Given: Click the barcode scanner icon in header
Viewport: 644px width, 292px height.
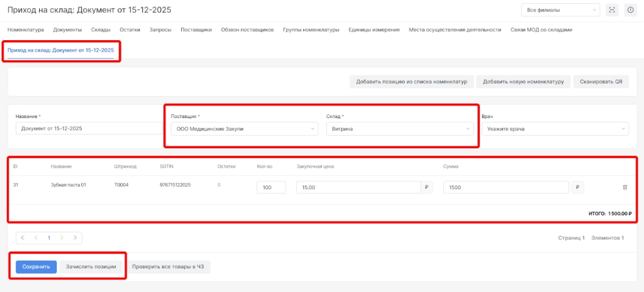Looking at the screenshot, I should [612, 10].
